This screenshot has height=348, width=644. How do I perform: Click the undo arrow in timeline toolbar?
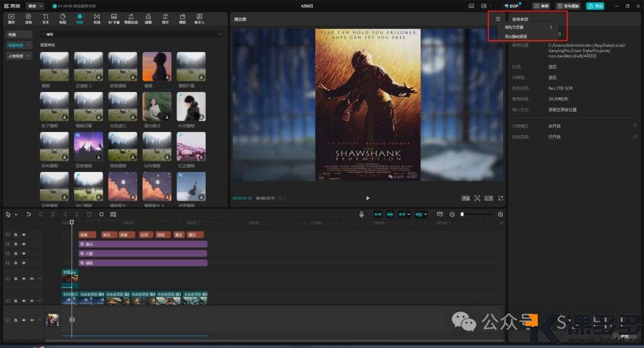(x=29, y=214)
